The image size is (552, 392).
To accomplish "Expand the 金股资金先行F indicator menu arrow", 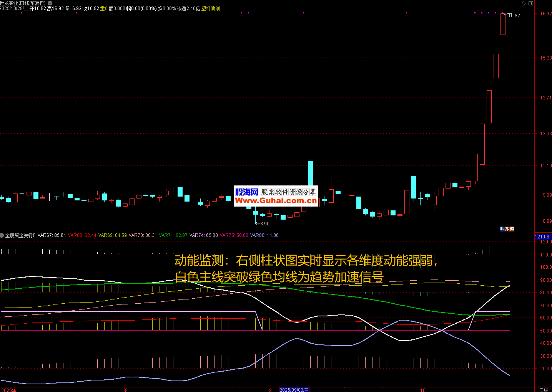I will click(x=2, y=235).
